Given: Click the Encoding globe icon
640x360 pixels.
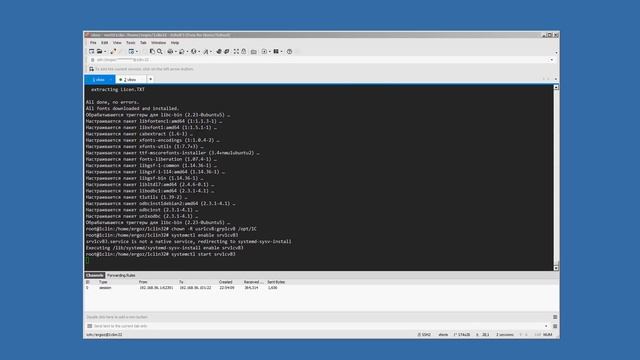Looking at the screenshot, I should click(193, 51).
